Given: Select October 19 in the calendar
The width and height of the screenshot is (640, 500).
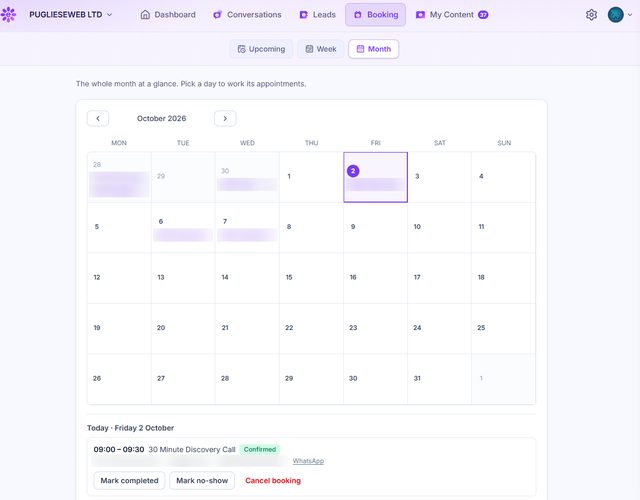Looking at the screenshot, I should (x=119, y=329).
